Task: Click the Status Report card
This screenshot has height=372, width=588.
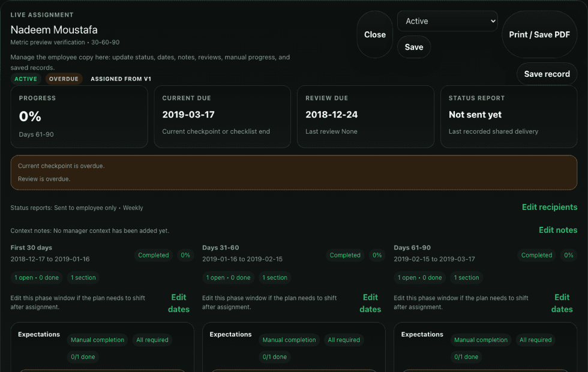Action: click(509, 116)
